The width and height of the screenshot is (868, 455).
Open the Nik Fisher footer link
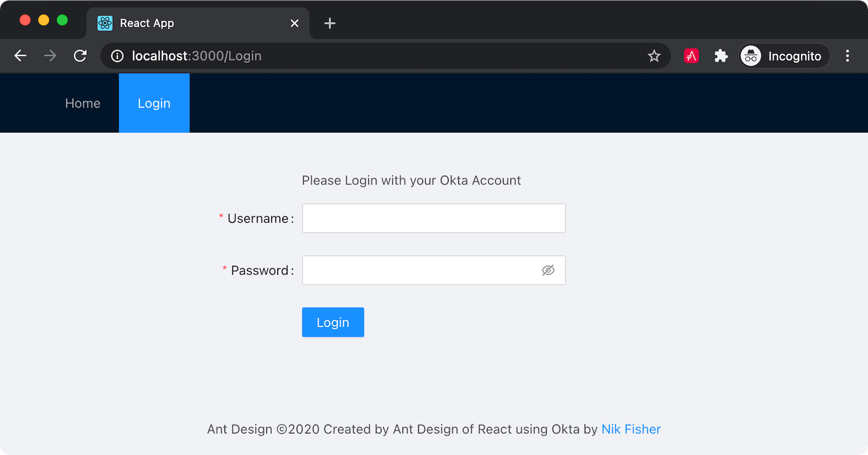pos(631,429)
